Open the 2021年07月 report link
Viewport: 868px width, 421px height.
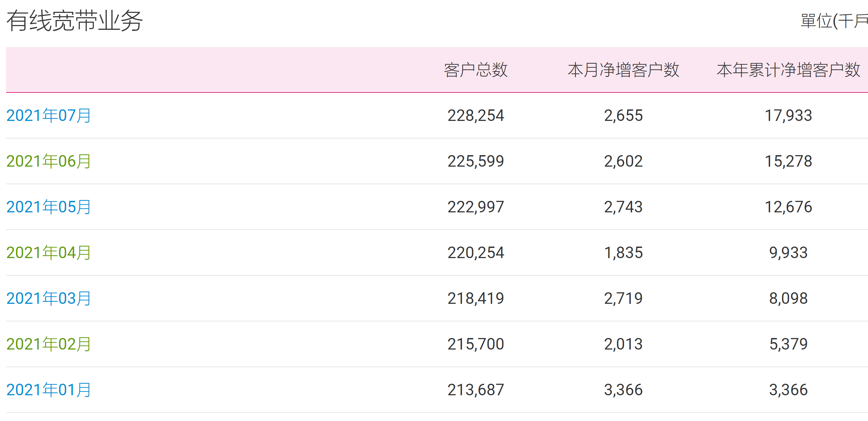click(48, 115)
